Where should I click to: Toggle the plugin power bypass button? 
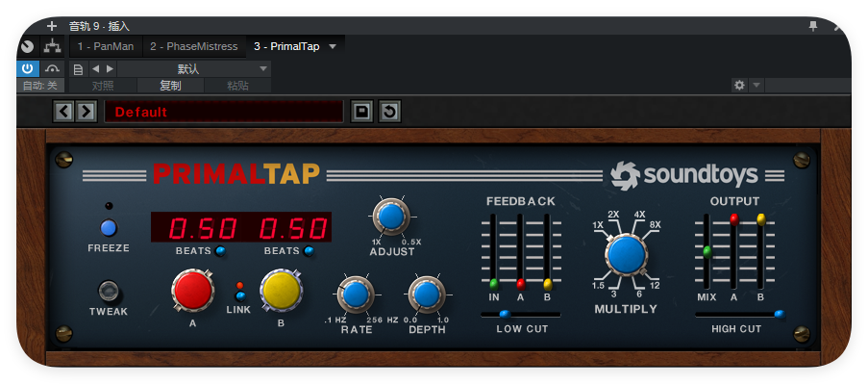pos(28,68)
